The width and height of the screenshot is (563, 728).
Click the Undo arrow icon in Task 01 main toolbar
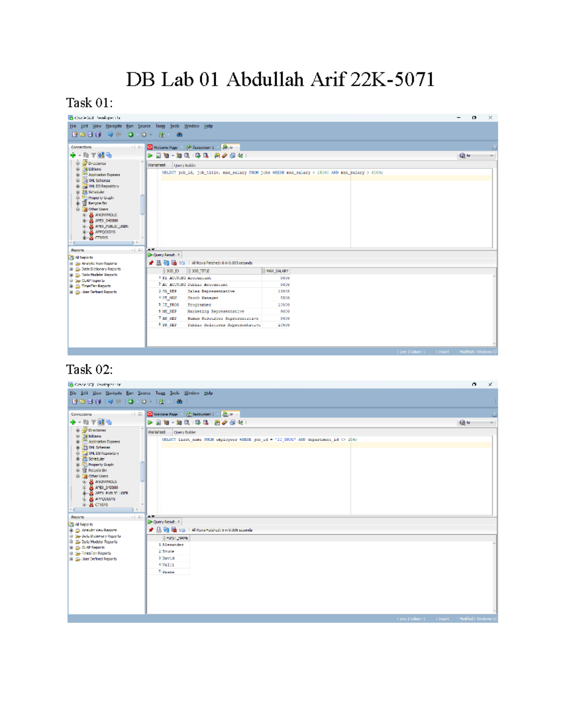pyautogui.click(x=110, y=135)
